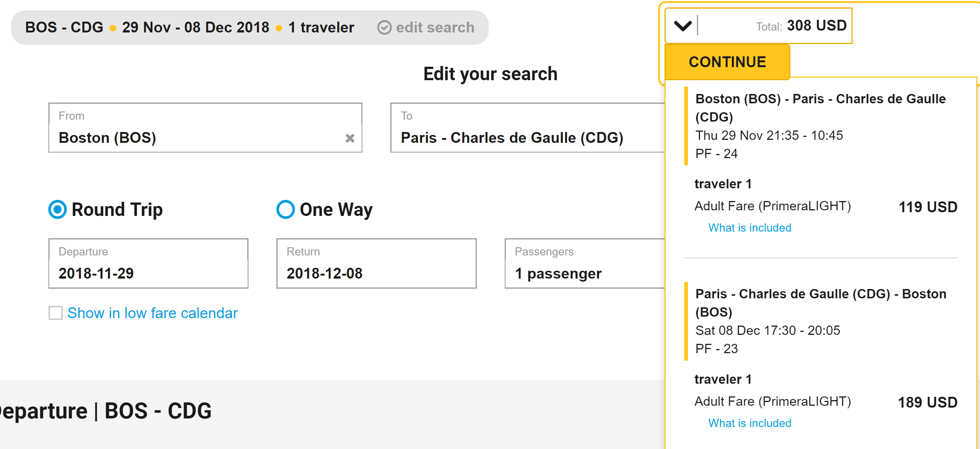Open the Return date picker field
Image resolution: width=980 pixels, height=449 pixels.
[376, 264]
